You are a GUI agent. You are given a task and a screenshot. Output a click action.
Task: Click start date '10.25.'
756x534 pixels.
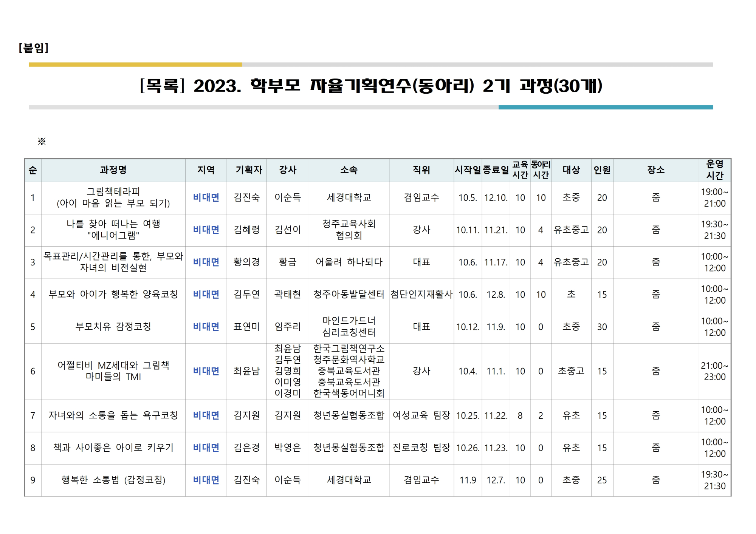click(x=468, y=416)
